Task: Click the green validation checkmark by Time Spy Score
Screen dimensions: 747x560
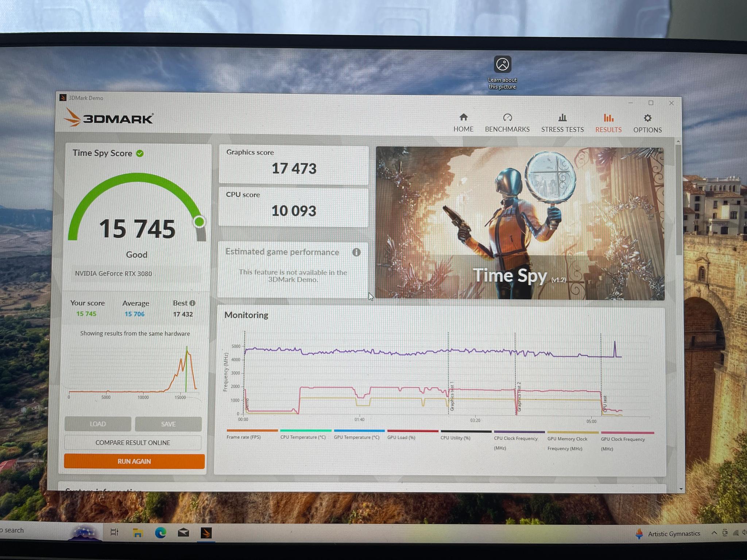Action: tap(140, 153)
